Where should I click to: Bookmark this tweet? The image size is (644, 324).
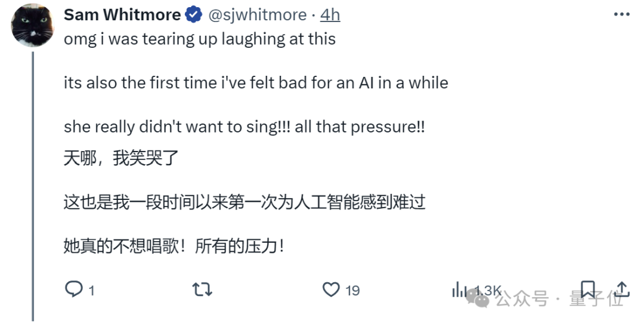tap(588, 289)
